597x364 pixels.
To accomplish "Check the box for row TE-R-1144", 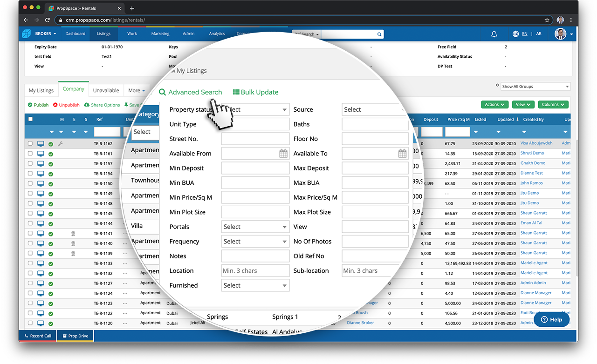I will point(30,223).
